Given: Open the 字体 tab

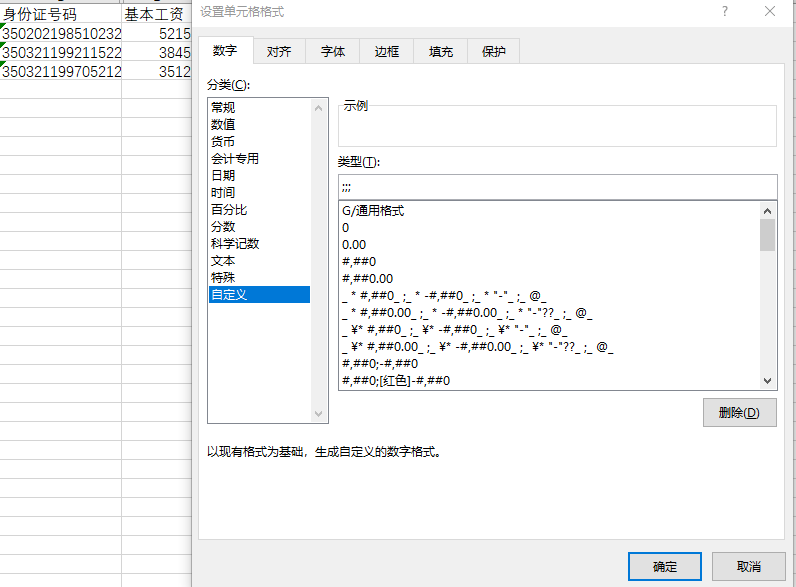Looking at the screenshot, I should tap(333, 51).
